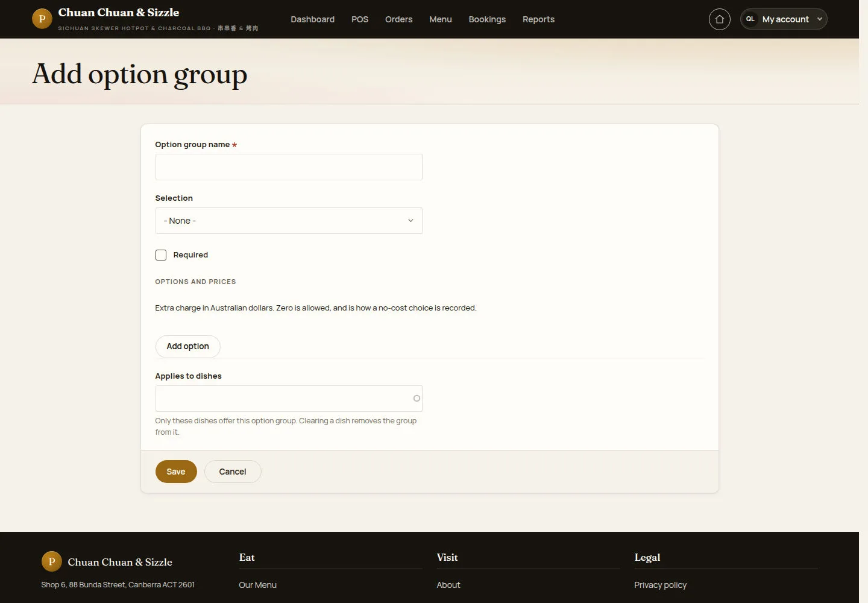Image resolution: width=868 pixels, height=603 pixels.
Task: Click the Options and prices heading
Action: (195, 282)
